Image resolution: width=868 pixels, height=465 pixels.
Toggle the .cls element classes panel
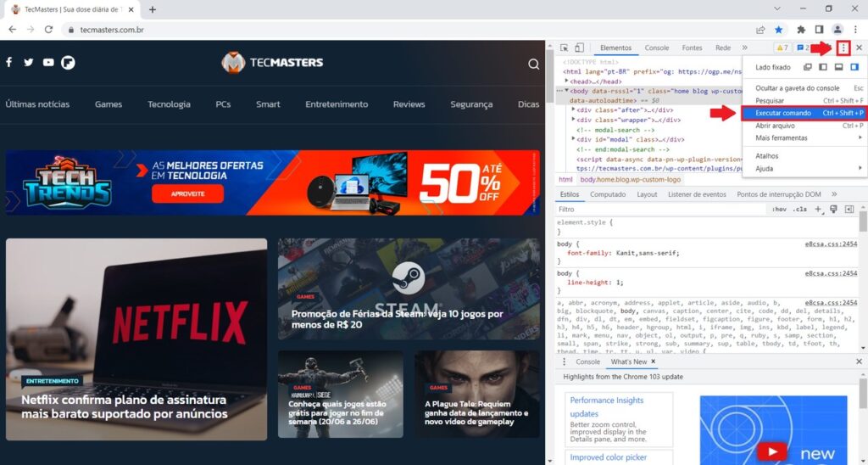pyautogui.click(x=799, y=209)
